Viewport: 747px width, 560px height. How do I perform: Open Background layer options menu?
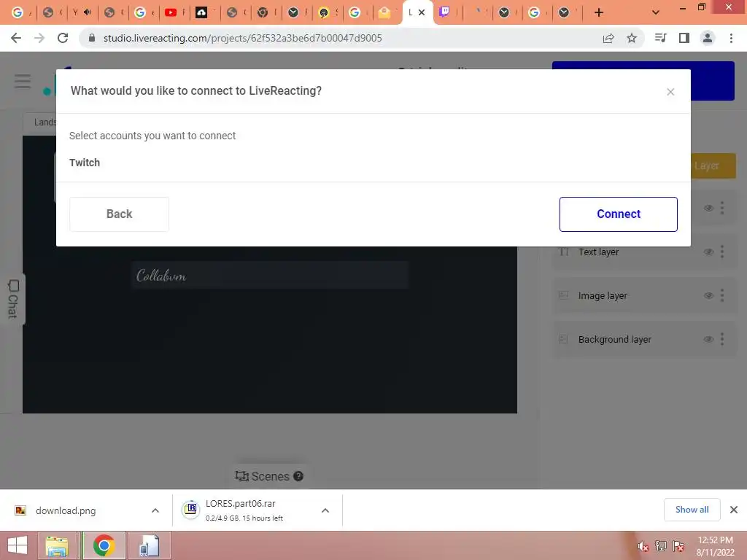(x=722, y=340)
